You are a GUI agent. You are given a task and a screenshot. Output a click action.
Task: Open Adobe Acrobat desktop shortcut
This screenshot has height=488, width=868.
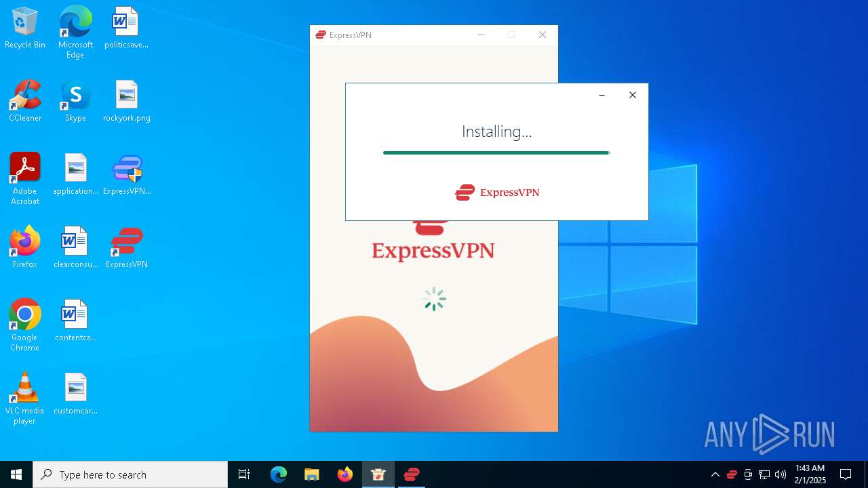coord(25,179)
